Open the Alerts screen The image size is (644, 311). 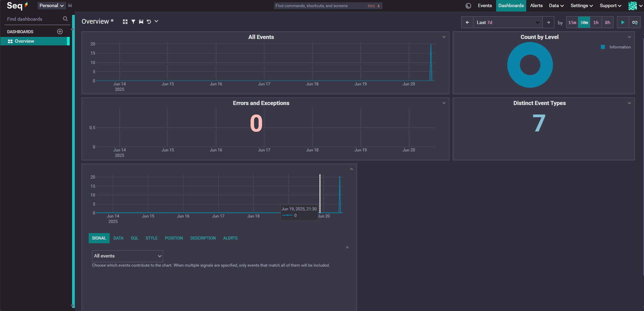(536, 5)
